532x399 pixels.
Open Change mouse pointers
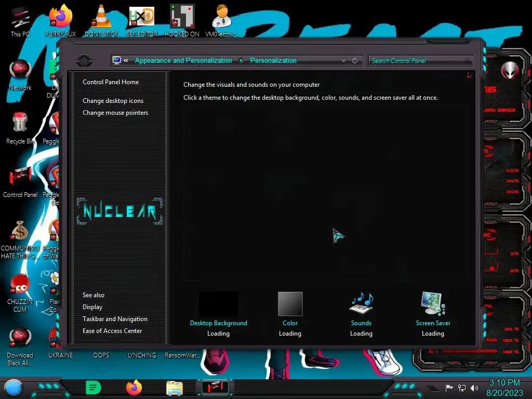pos(115,113)
